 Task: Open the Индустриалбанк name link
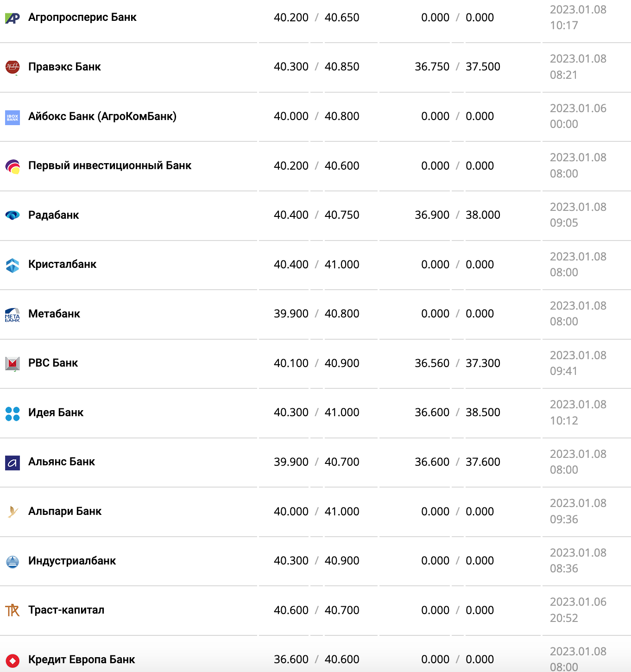click(x=72, y=561)
